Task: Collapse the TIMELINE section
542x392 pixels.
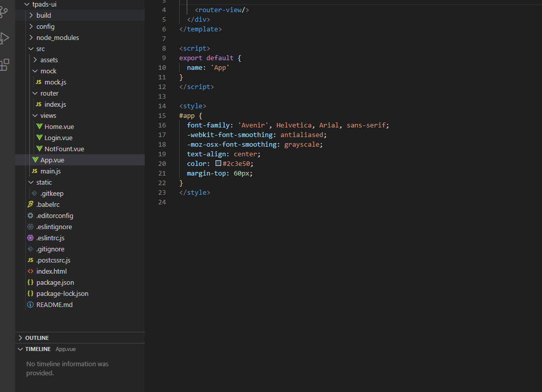Action: pyautogui.click(x=80, y=349)
